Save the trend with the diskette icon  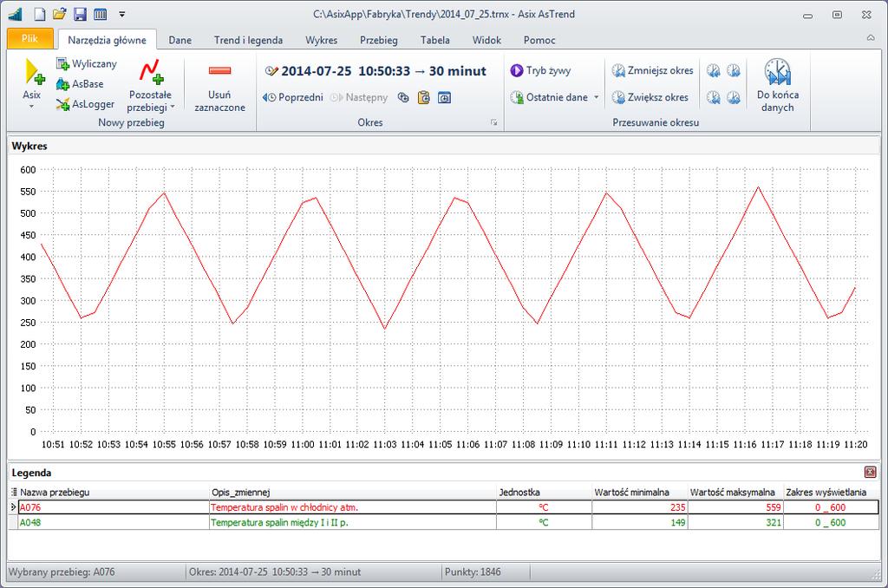click(80, 14)
